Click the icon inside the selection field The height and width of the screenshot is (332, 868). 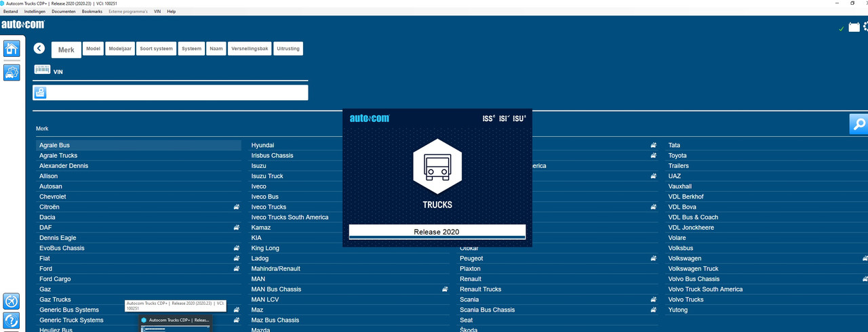pos(40,93)
